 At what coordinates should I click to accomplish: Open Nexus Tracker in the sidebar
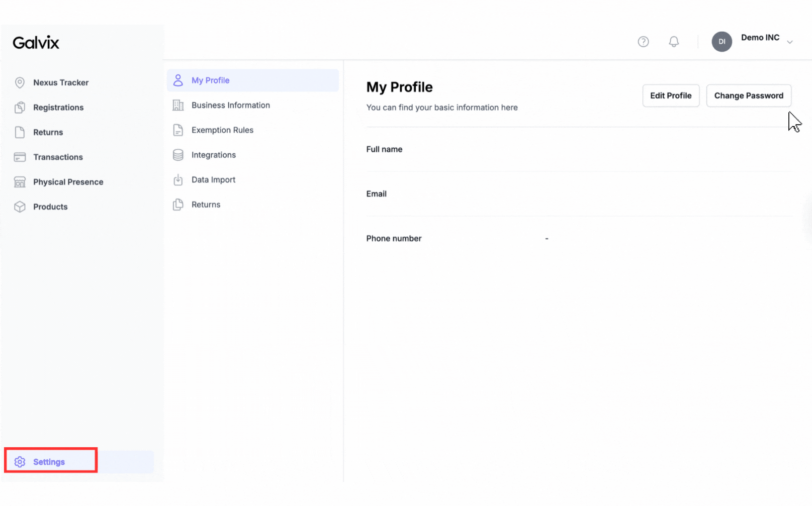(x=61, y=82)
